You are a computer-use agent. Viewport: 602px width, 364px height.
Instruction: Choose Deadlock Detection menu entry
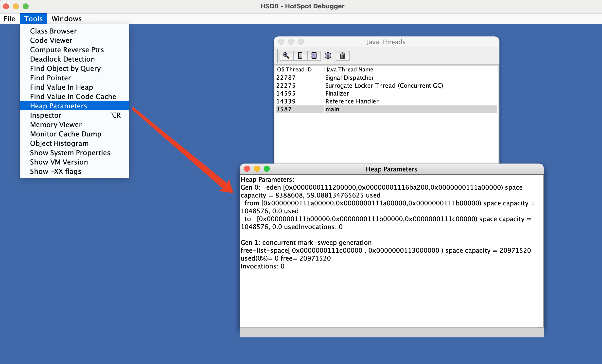(x=62, y=59)
